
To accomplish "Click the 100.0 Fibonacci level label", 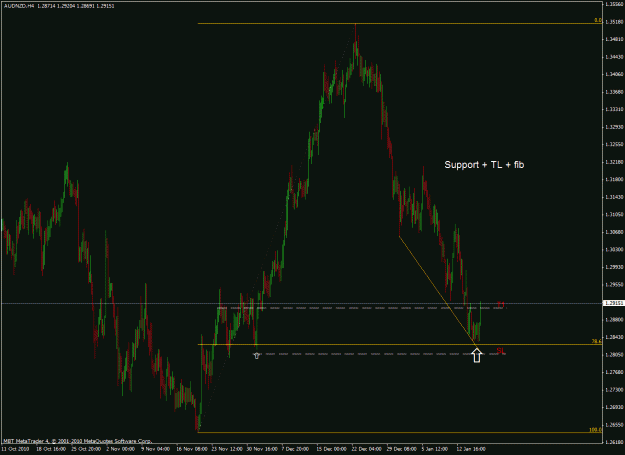I will (x=596, y=430).
